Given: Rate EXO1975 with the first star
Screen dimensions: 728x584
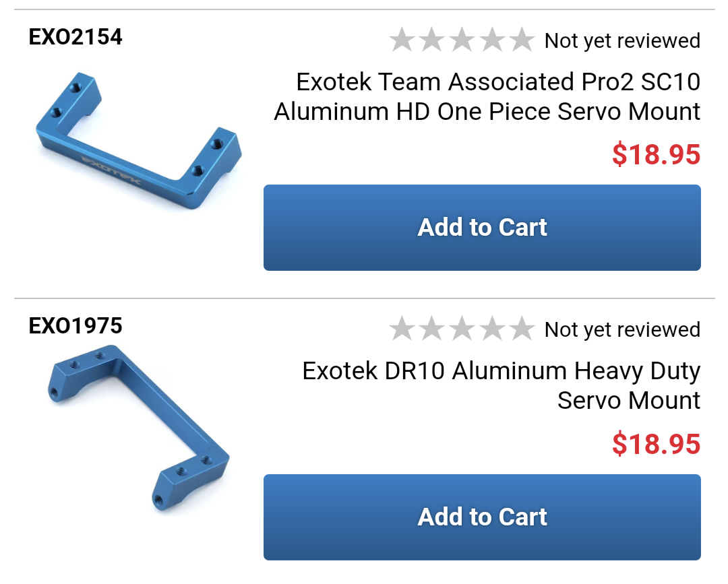Looking at the screenshot, I should point(402,329).
